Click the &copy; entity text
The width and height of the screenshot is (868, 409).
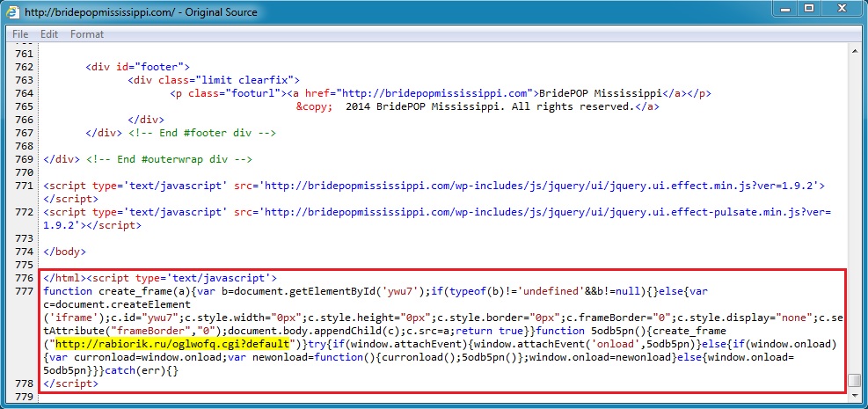coord(314,106)
